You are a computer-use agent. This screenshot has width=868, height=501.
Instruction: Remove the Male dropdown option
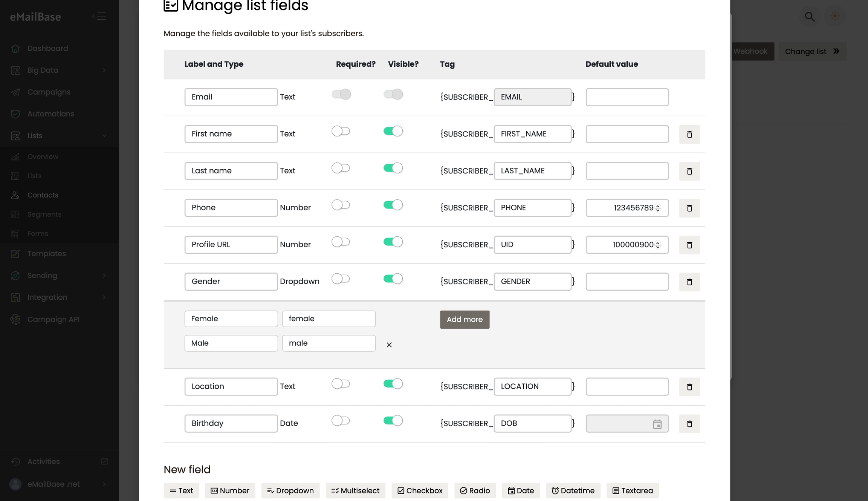(389, 345)
